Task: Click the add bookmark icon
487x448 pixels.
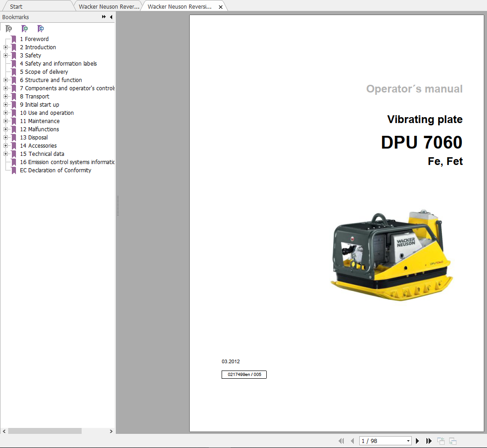Action: [25, 29]
